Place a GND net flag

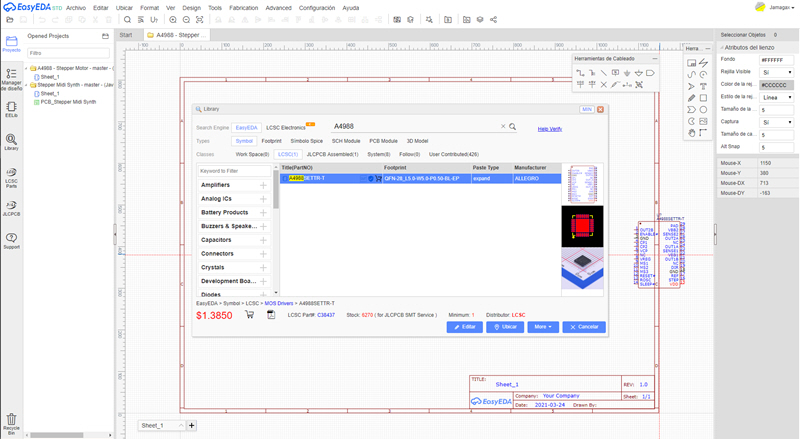click(x=627, y=73)
